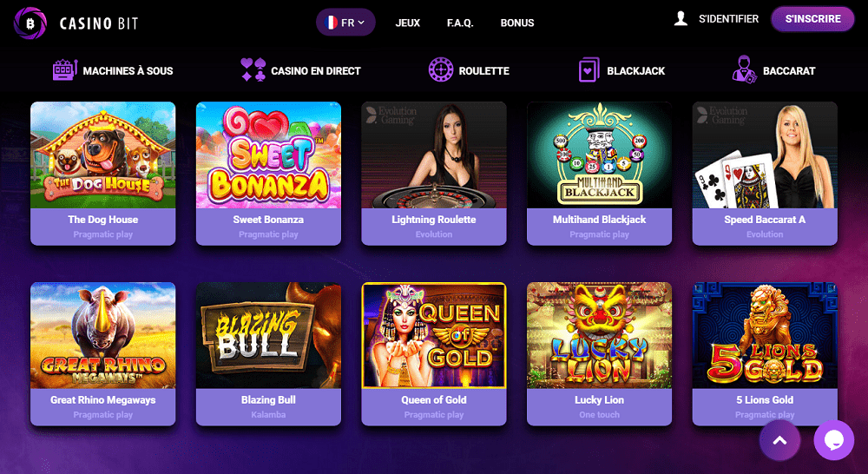Open the Lightning Roulette game tile
Image resolution: width=868 pixels, height=474 pixels.
point(434,174)
